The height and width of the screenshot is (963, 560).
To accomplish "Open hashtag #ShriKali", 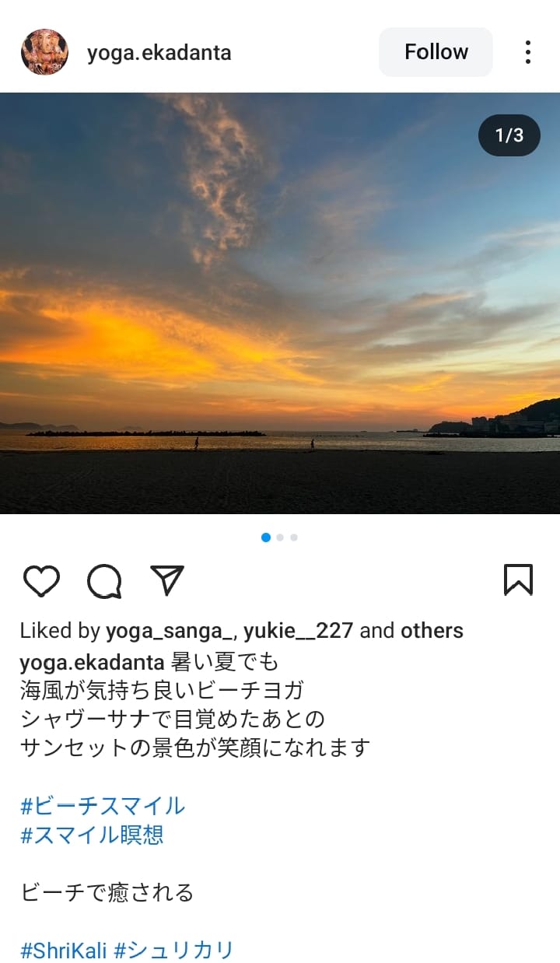I will coord(63,951).
